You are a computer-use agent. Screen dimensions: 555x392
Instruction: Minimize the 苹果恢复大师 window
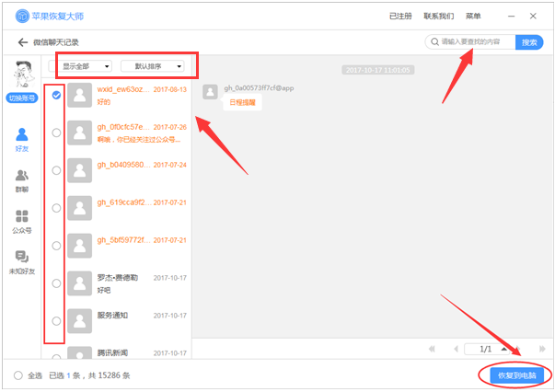pyautogui.click(x=511, y=16)
